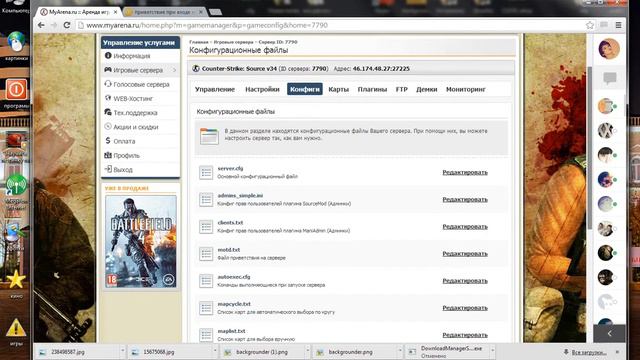Switch to MyArena.ru browser tab
This screenshot has width=640, height=360.
(x=78, y=12)
